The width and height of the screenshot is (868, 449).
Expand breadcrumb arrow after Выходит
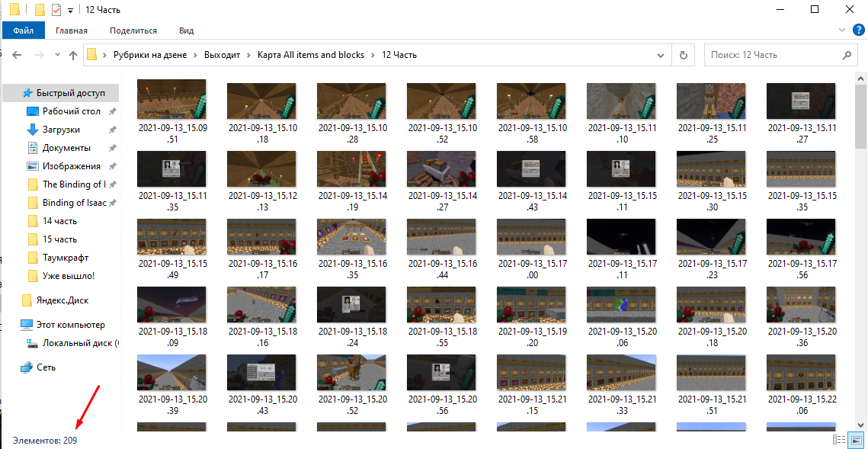[248, 55]
